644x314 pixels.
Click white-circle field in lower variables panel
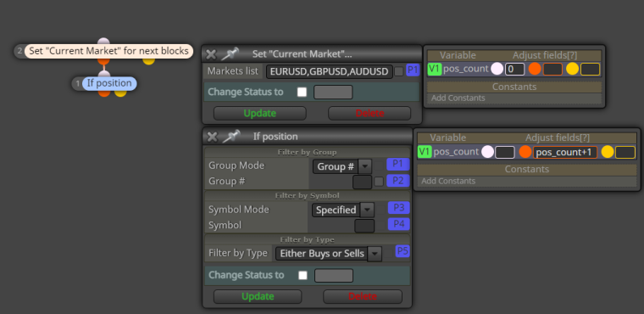[x=505, y=152]
